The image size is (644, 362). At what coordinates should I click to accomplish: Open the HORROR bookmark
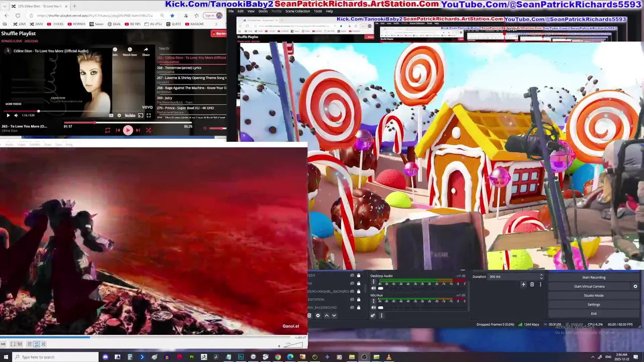[x=76, y=24]
